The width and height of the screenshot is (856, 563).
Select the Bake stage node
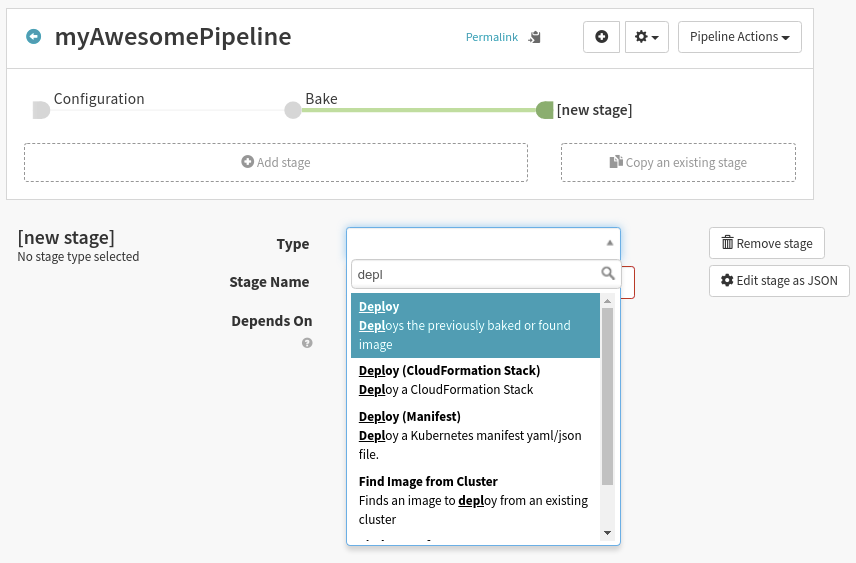point(293,110)
